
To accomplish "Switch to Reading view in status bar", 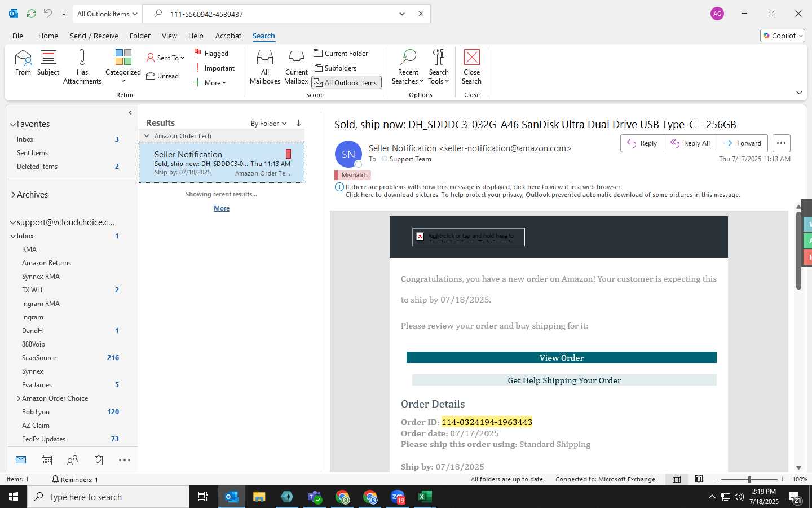I will (x=699, y=479).
